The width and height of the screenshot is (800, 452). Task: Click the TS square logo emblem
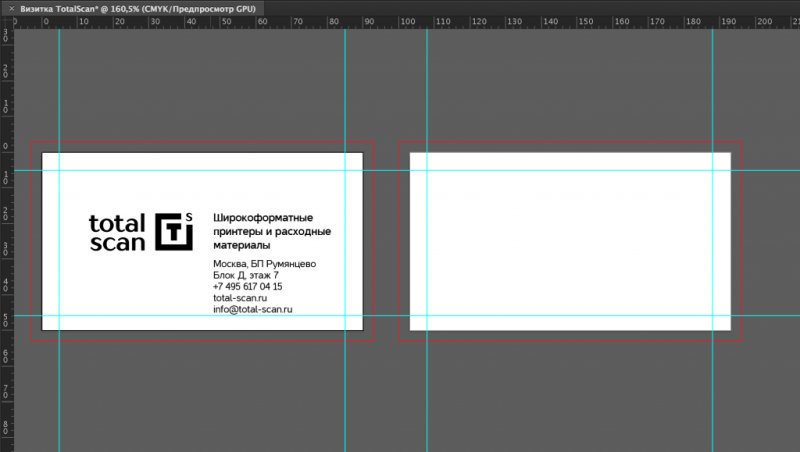coord(174,232)
